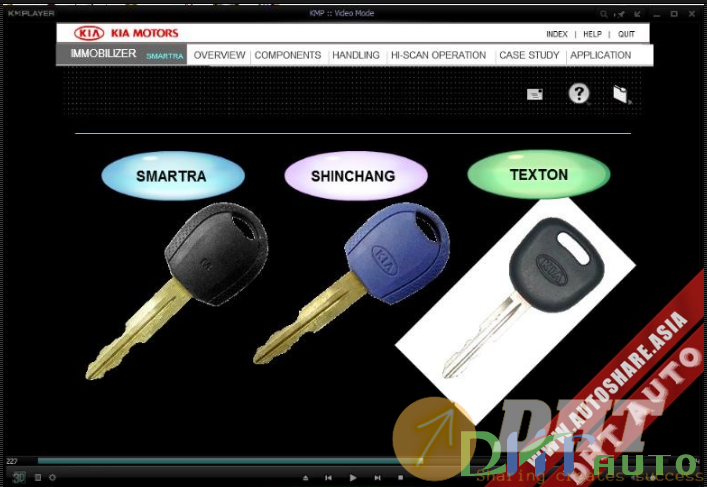Start playback with the play button
The width and height of the screenshot is (707, 487).
click(x=353, y=478)
